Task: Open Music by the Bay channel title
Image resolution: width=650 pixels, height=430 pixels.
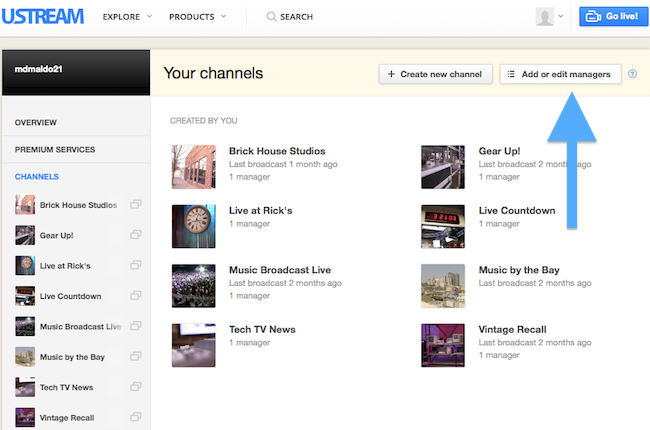Action: 519,270
